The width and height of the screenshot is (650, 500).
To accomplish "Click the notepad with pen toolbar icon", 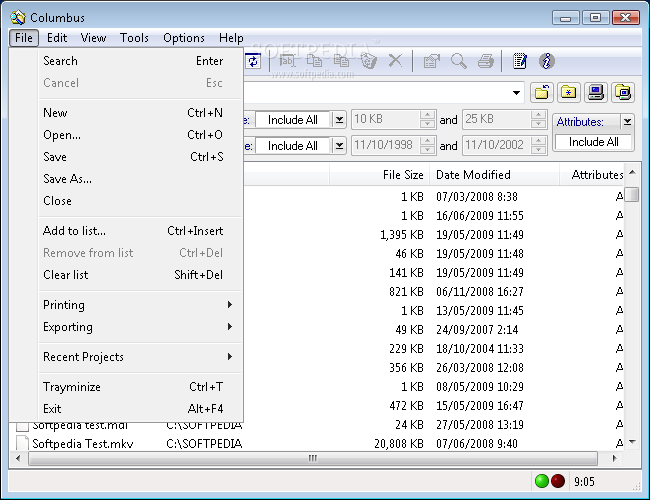I will click(520, 61).
